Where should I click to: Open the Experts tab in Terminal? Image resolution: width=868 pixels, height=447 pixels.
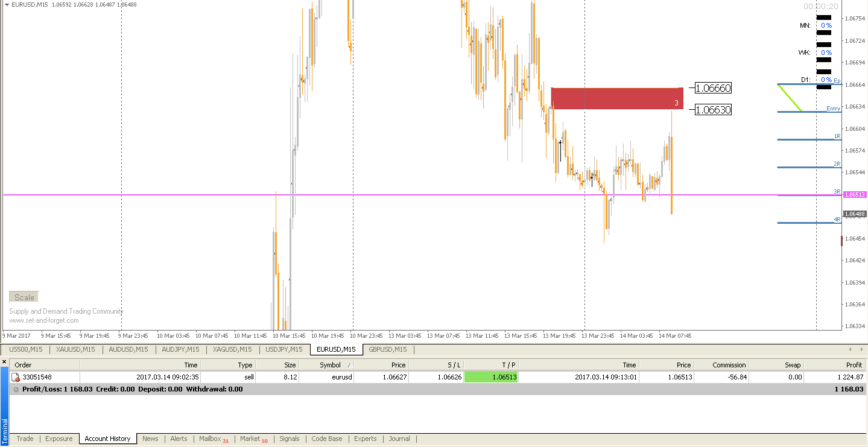tap(366, 439)
